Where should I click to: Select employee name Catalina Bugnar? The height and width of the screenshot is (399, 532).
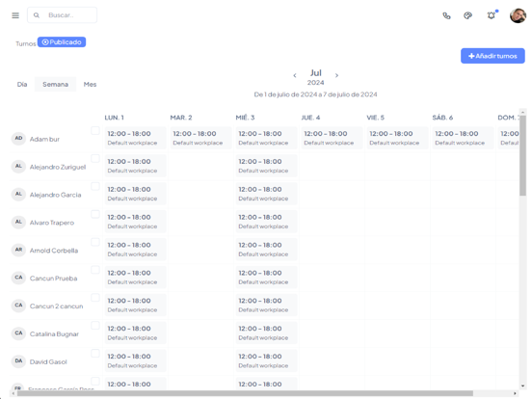click(54, 333)
